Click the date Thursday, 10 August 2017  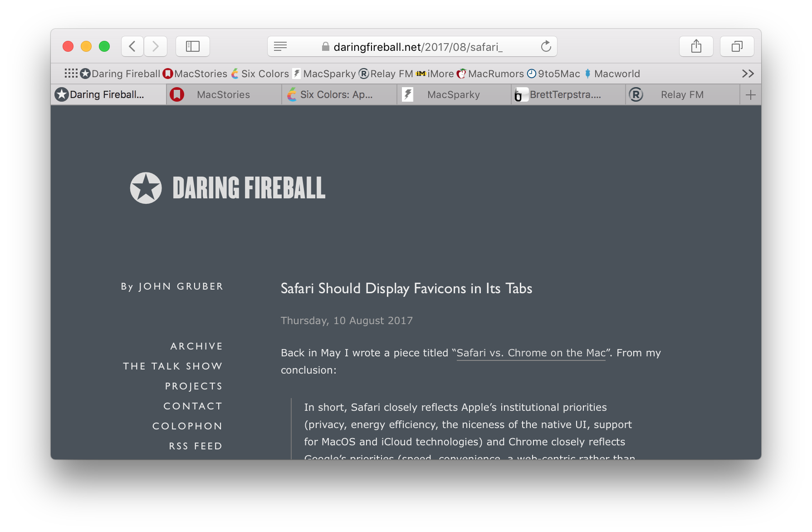pos(347,320)
